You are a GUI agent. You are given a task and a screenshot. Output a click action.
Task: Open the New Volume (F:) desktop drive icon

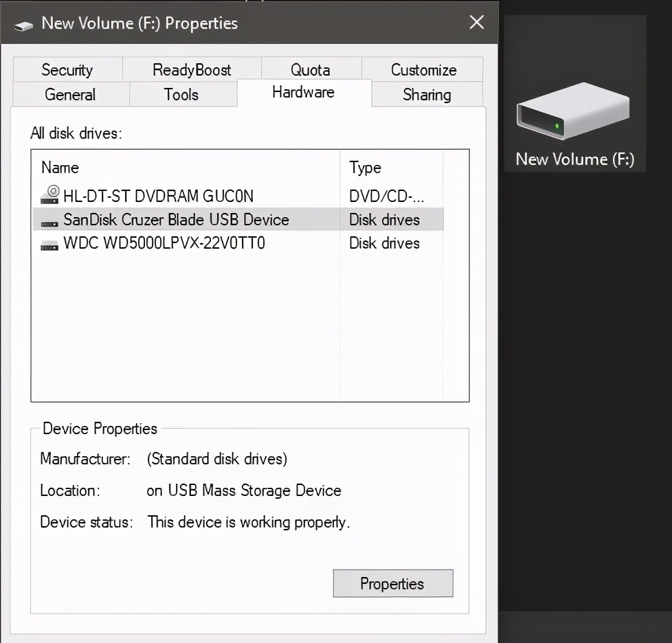click(574, 110)
